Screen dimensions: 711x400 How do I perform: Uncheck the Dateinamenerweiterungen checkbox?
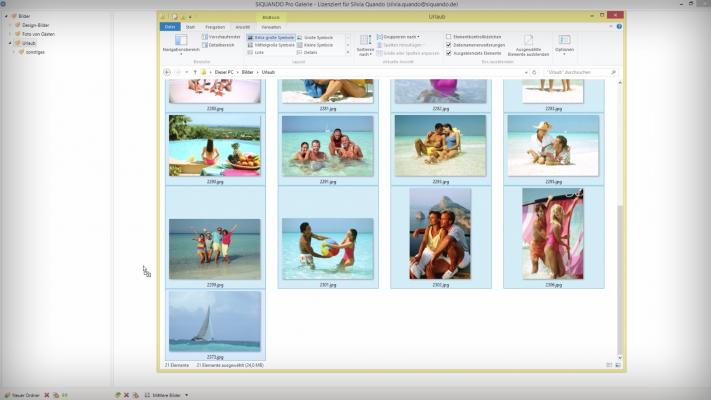point(448,44)
